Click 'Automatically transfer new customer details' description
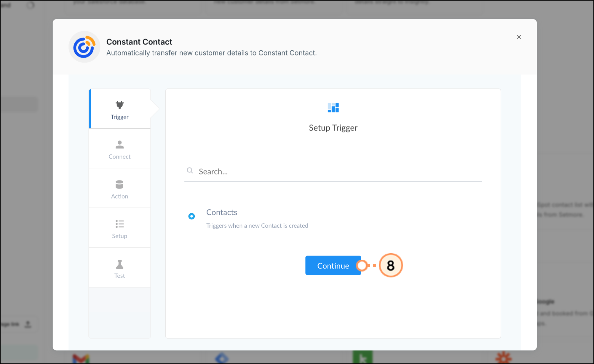The width and height of the screenshot is (594, 364). [x=212, y=53]
